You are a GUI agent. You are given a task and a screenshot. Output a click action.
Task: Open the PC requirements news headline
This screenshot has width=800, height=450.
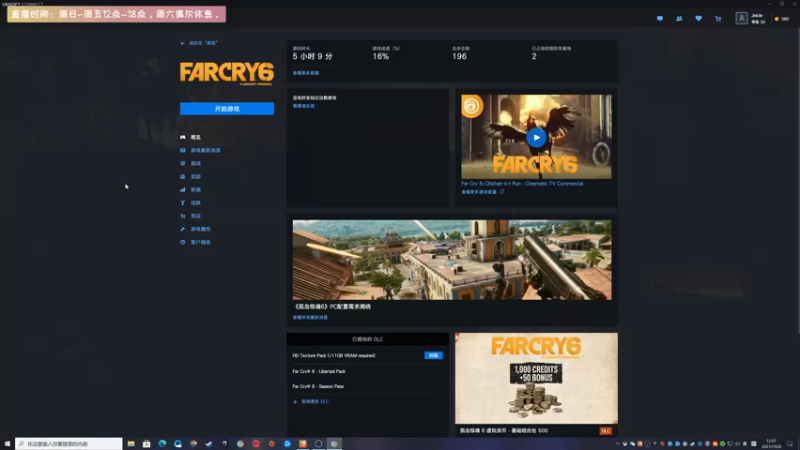tap(333, 307)
